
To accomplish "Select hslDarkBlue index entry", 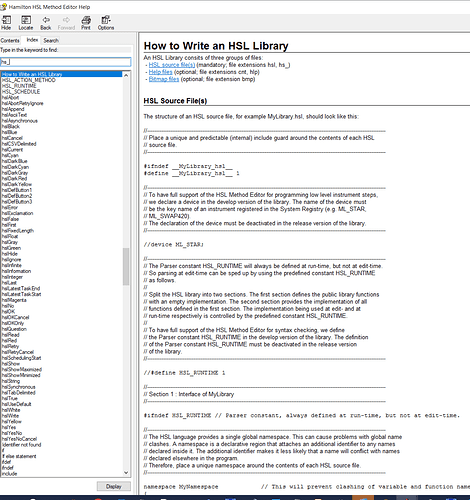I will (x=14, y=161).
